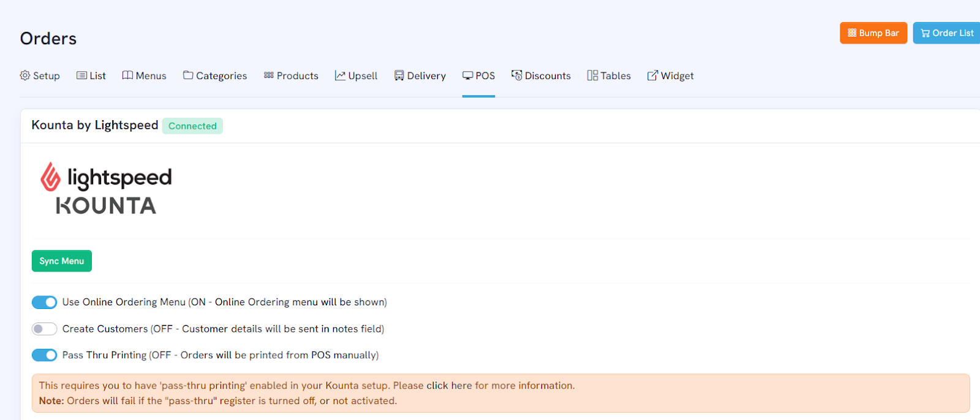Click the Tables layout icon
This screenshot has height=420, width=980.
(x=592, y=75)
